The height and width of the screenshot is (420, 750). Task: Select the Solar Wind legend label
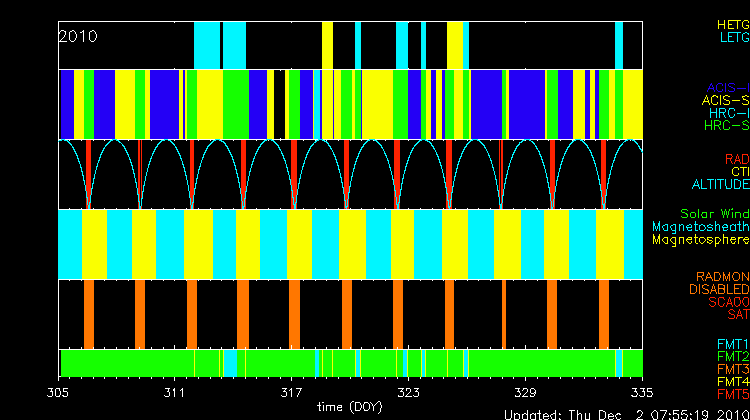[x=714, y=214]
